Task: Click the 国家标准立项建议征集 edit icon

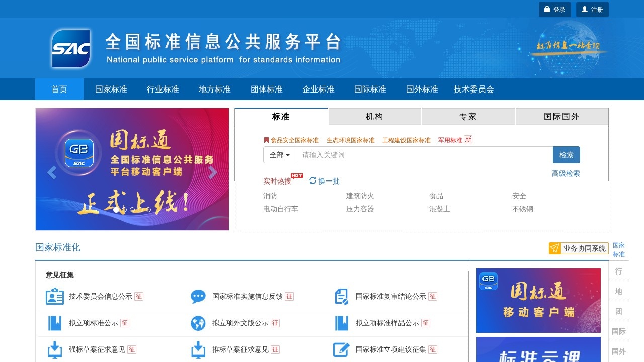Action: [x=342, y=349]
